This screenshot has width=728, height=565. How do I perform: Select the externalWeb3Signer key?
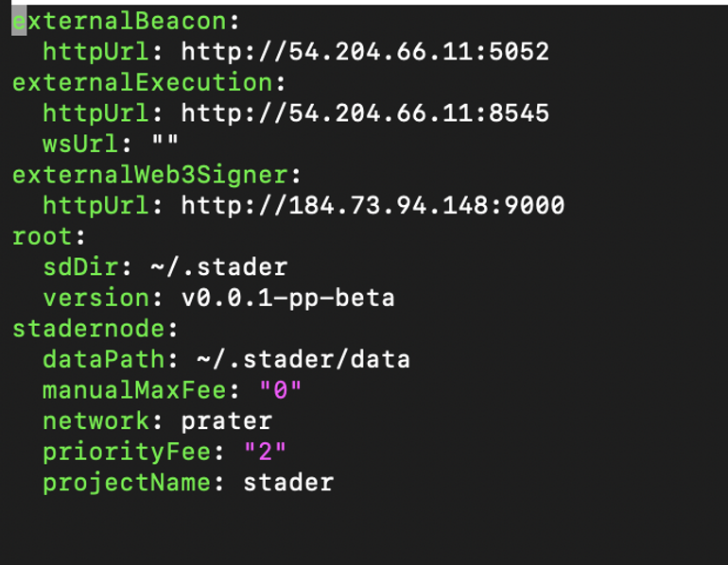tap(151, 175)
